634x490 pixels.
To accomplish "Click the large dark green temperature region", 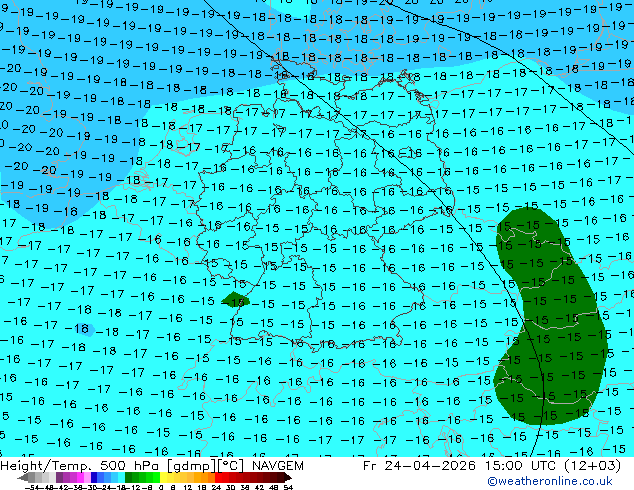I will [552, 317].
